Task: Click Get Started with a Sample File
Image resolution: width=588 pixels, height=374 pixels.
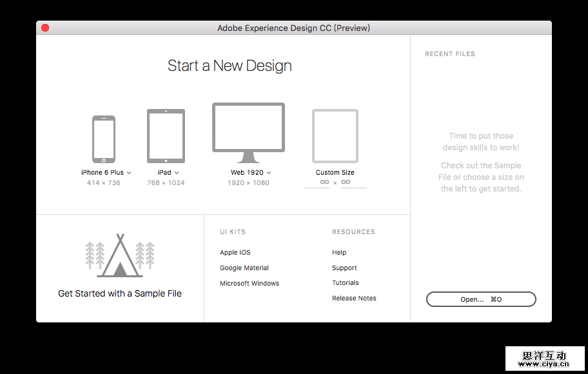Action: tap(120, 293)
